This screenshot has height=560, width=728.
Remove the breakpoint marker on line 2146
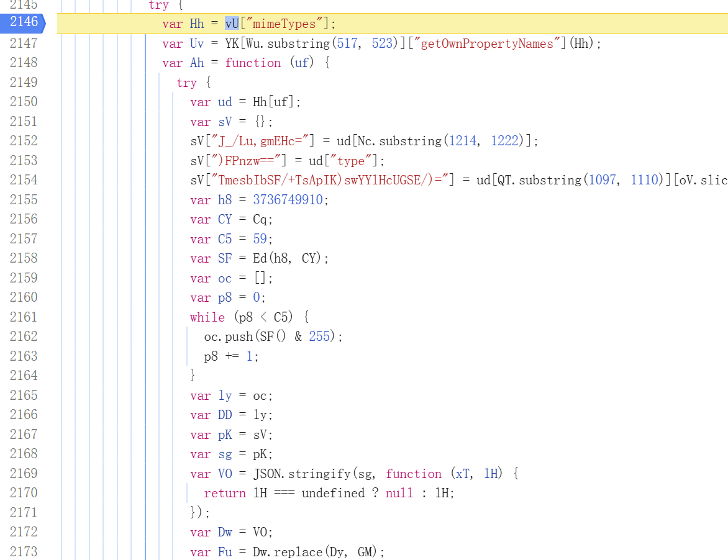[24, 22]
